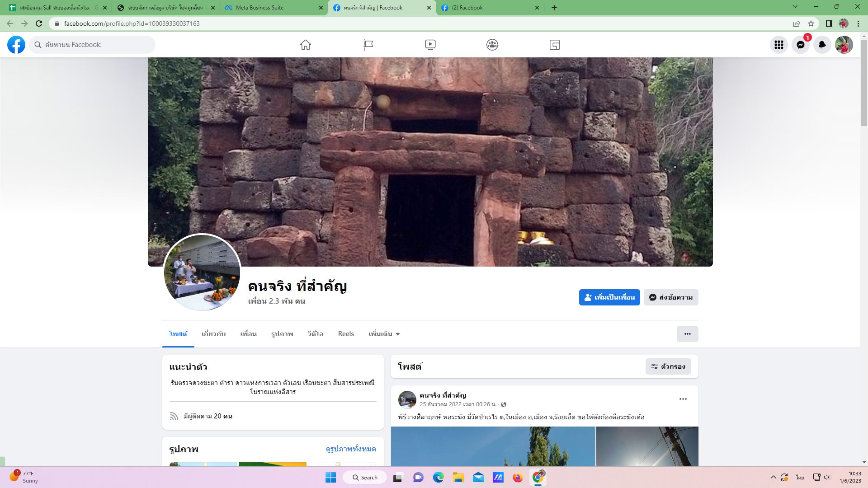
Task: Click the เพิ่มเป็นเพื่อน button
Action: point(609,297)
